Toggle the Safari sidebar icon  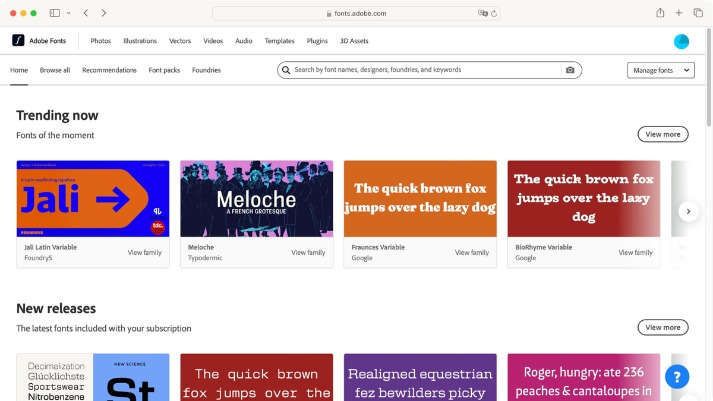[55, 13]
